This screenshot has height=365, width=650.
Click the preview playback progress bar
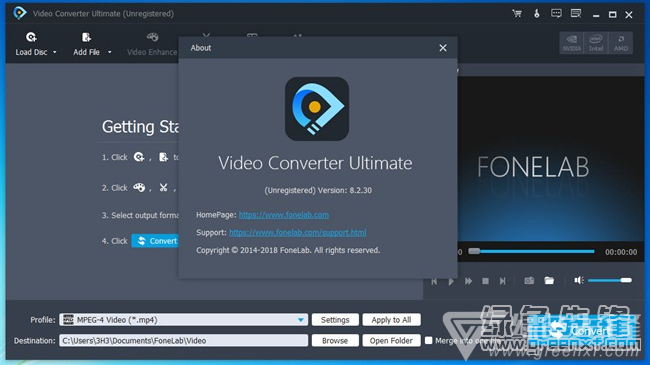[x=531, y=251]
